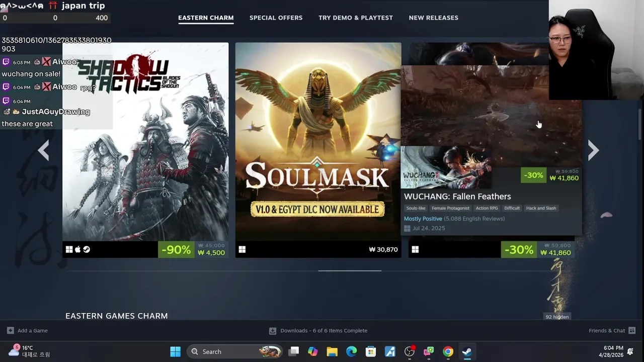
Task: Click the Windows platform icon under Soulmask
Action: [242, 249]
